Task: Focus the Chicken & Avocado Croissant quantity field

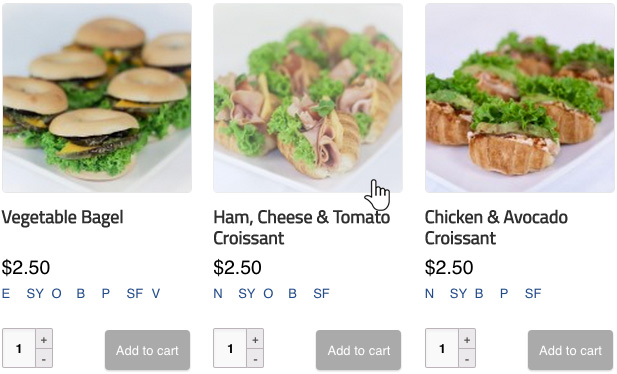Action: tap(442, 348)
